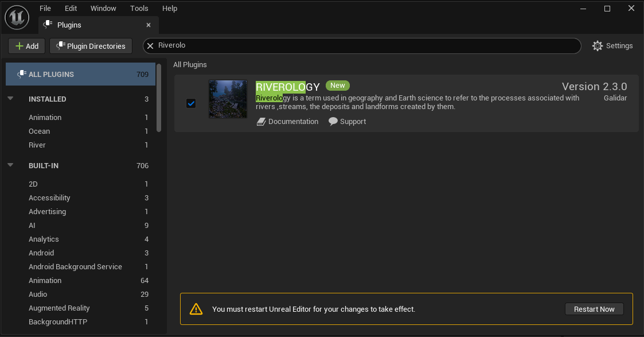Click the yellow warning triangle icon
This screenshot has width=644, height=337.
(x=196, y=309)
